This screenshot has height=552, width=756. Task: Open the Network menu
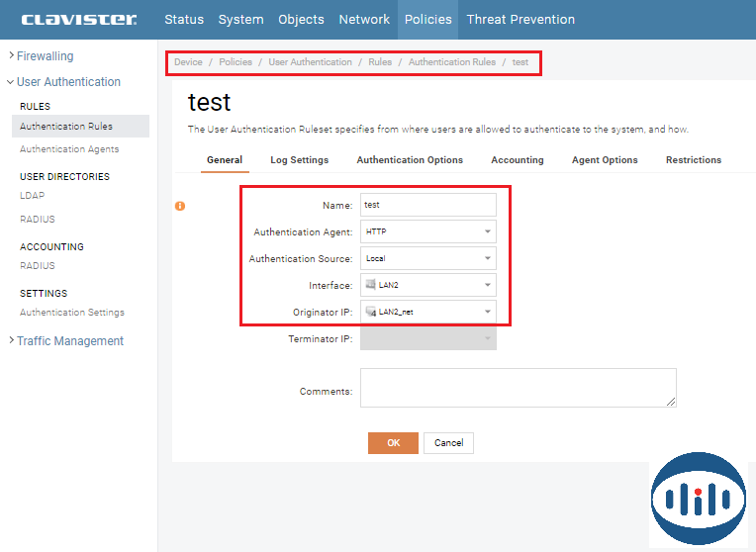tap(364, 19)
